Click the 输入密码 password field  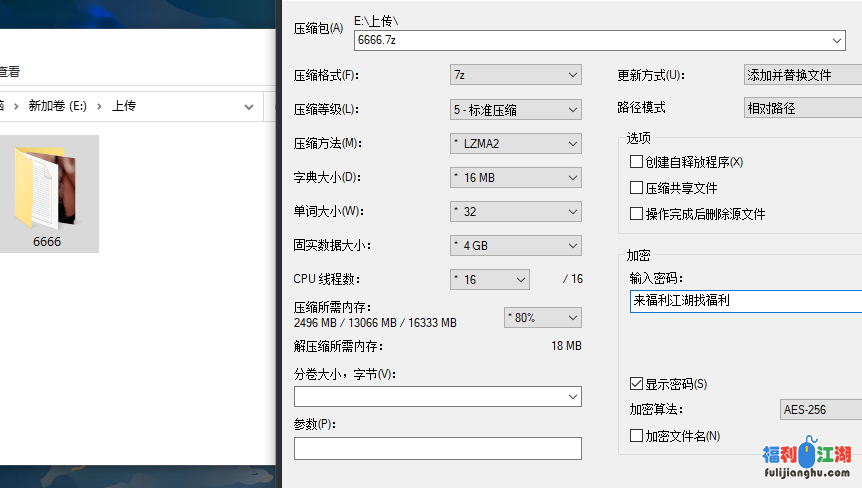[x=745, y=301]
